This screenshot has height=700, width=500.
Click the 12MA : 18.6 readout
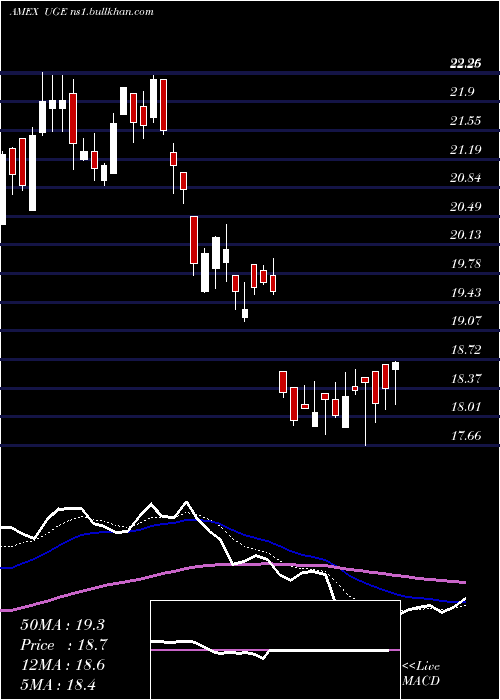[63, 665]
